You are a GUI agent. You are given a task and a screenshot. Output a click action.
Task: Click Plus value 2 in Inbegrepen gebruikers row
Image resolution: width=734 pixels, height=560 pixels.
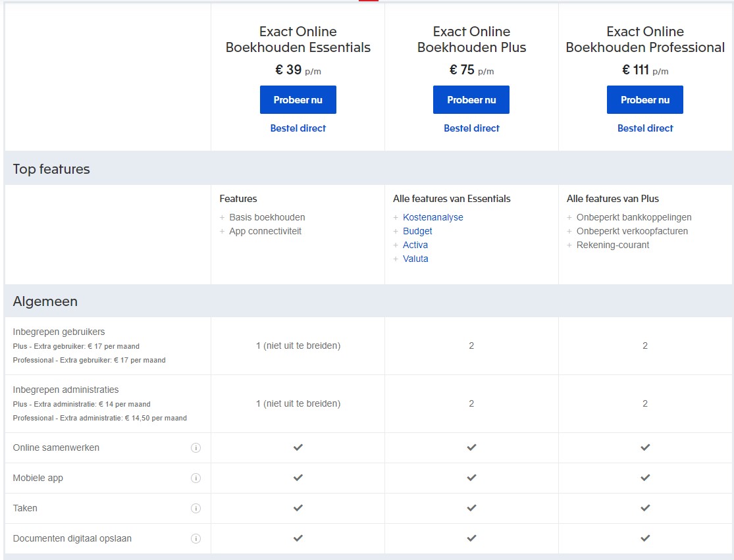coord(471,345)
